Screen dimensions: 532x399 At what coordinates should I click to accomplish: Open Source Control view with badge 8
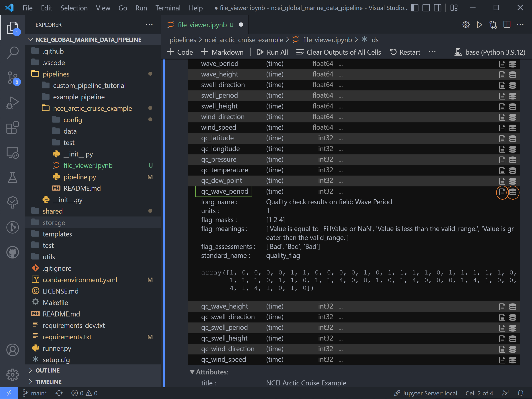(13, 78)
